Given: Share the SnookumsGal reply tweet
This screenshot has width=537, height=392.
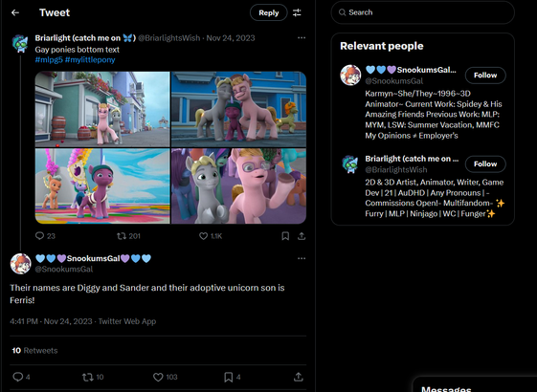Looking at the screenshot, I should pyautogui.click(x=299, y=377).
